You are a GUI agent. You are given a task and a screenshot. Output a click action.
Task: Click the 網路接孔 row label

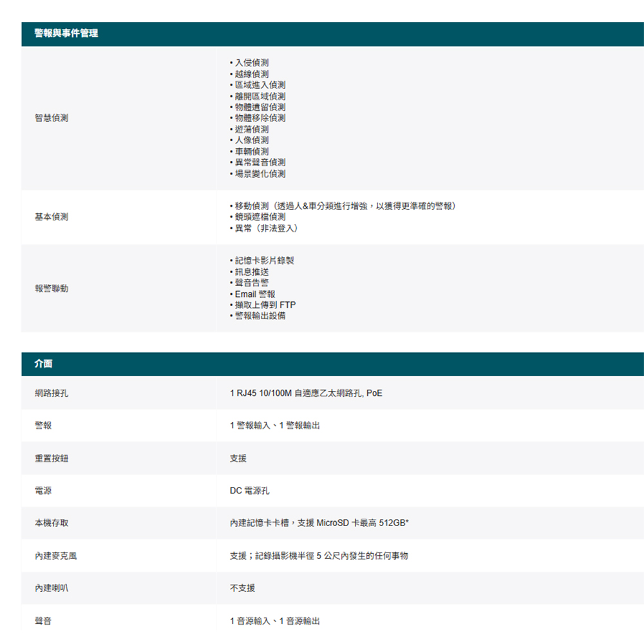click(52, 393)
